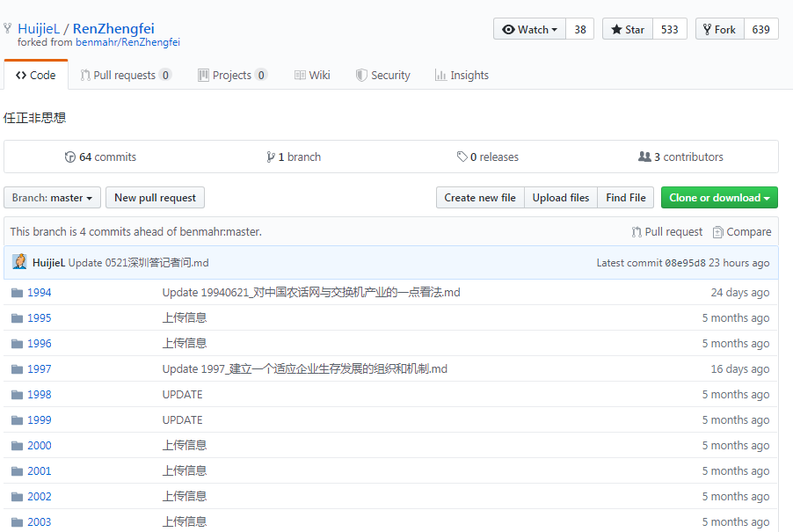The height and width of the screenshot is (532, 793).
Task: Open the Clone or download menu
Action: click(719, 198)
